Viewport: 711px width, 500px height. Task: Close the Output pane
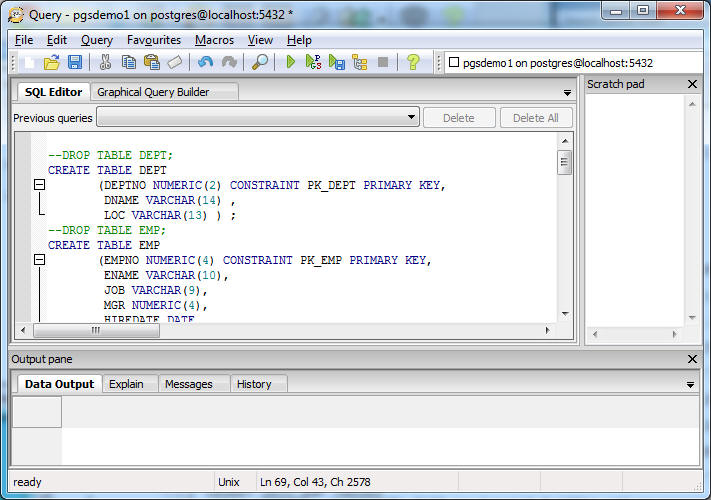(692, 359)
